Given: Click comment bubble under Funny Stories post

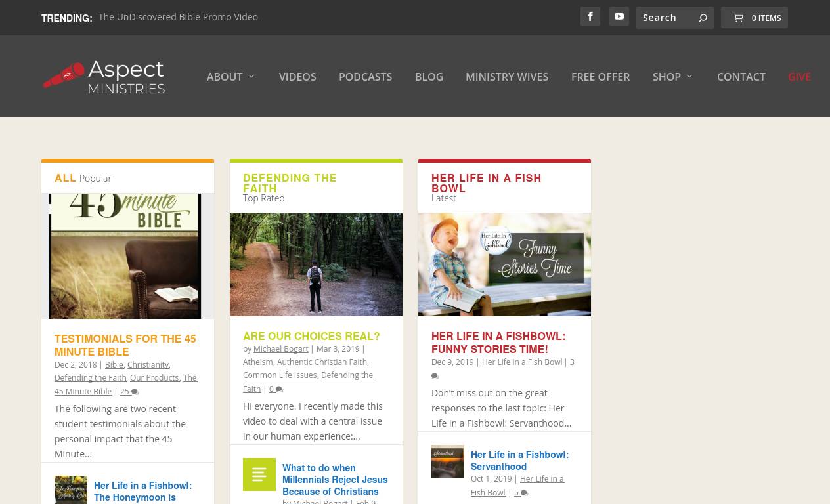Looking at the screenshot, I should coord(435,376).
